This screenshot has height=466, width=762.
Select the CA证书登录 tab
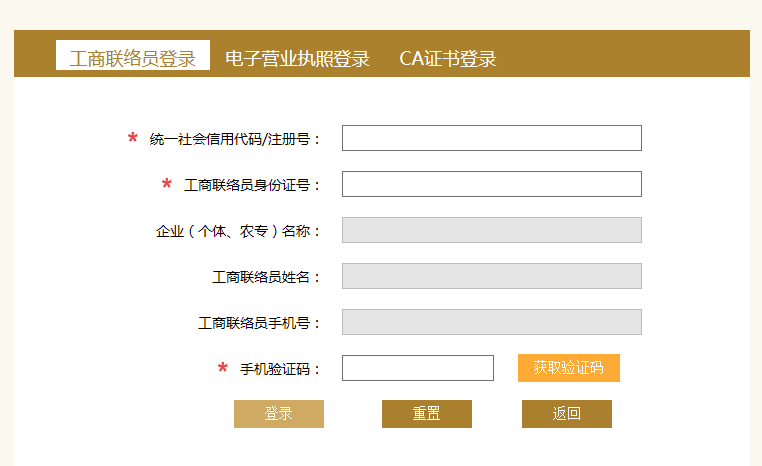pyautogui.click(x=448, y=59)
